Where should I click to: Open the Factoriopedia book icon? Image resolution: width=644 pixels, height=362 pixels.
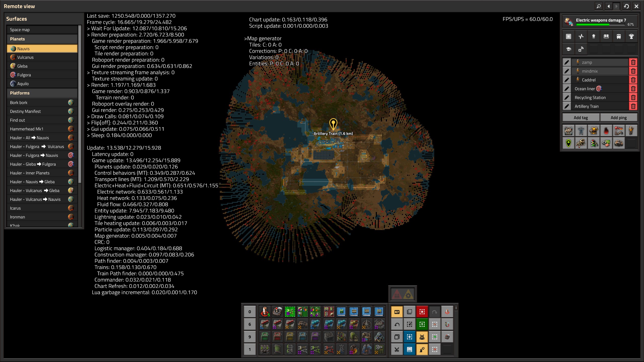606,36
